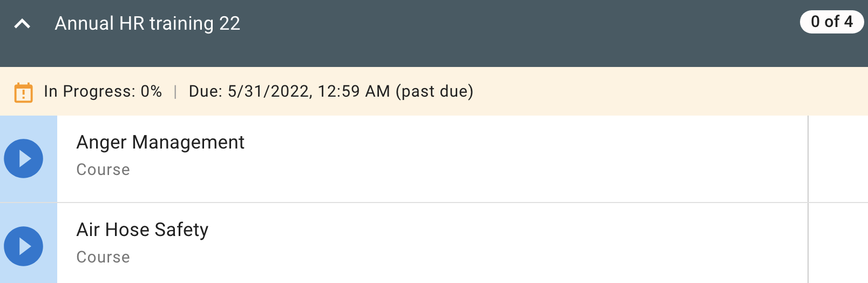Click the Course label under Anger Management
The image size is (868, 283).
tap(103, 170)
